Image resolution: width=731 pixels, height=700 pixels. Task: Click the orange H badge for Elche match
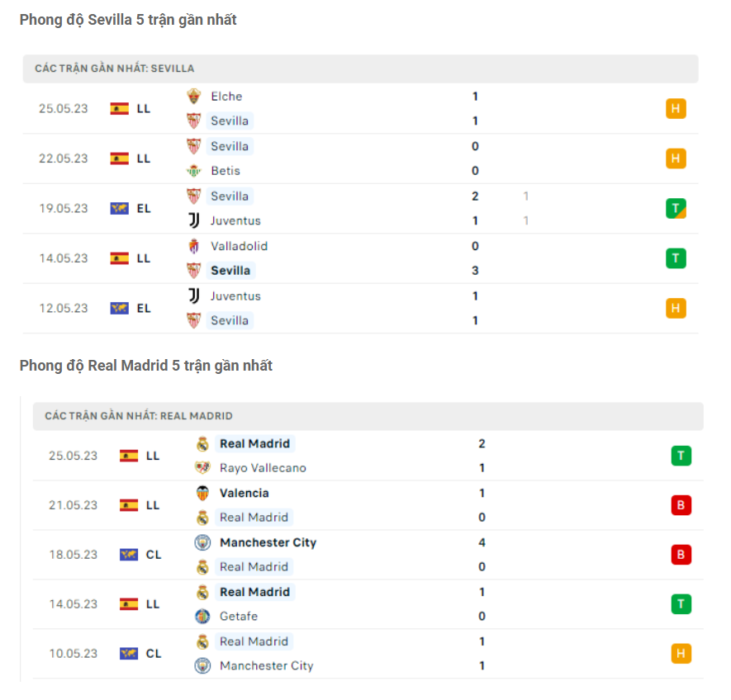coord(676,109)
